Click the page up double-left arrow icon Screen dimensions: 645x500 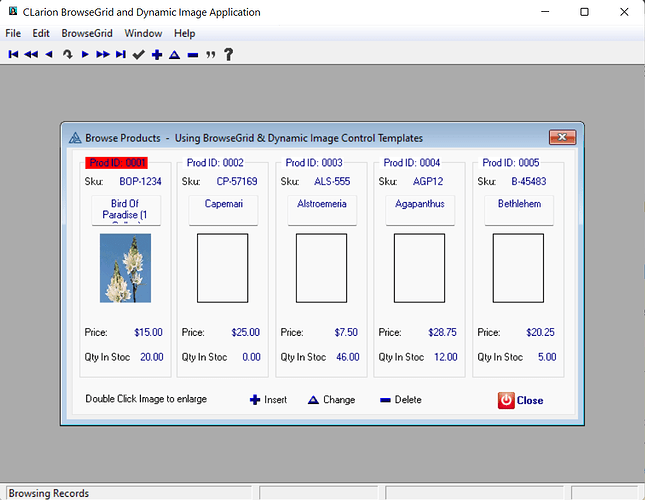pyautogui.click(x=31, y=55)
